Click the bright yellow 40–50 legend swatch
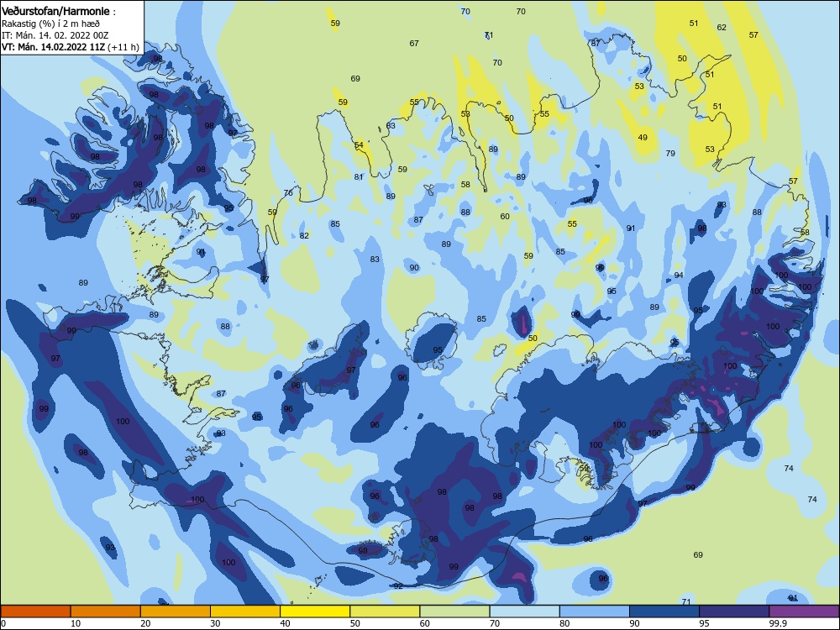The width and height of the screenshot is (840, 630). (315, 612)
